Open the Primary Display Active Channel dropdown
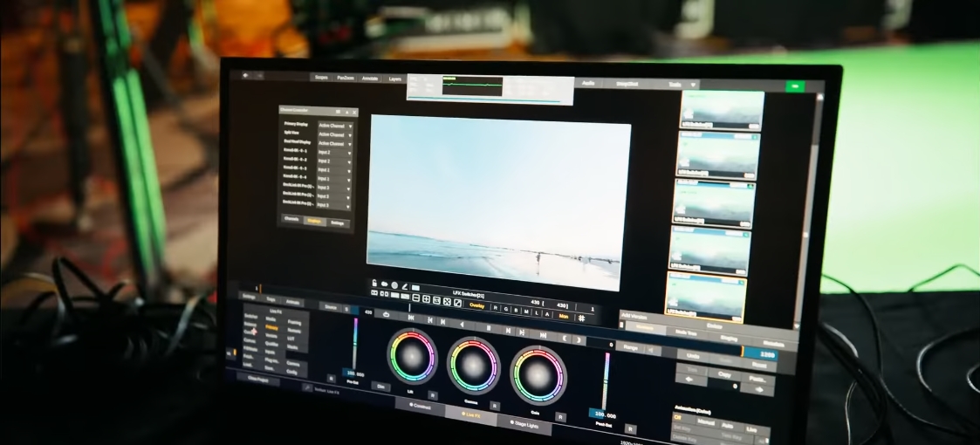 coord(335,126)
